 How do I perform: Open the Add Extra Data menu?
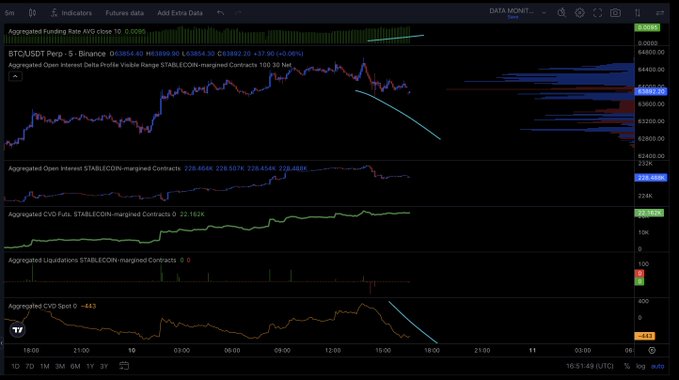pos(180,13)
